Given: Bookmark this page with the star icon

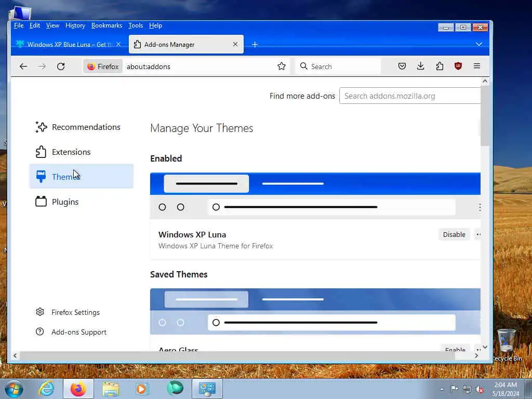Looking at the screenshot, I should [281, 66].
